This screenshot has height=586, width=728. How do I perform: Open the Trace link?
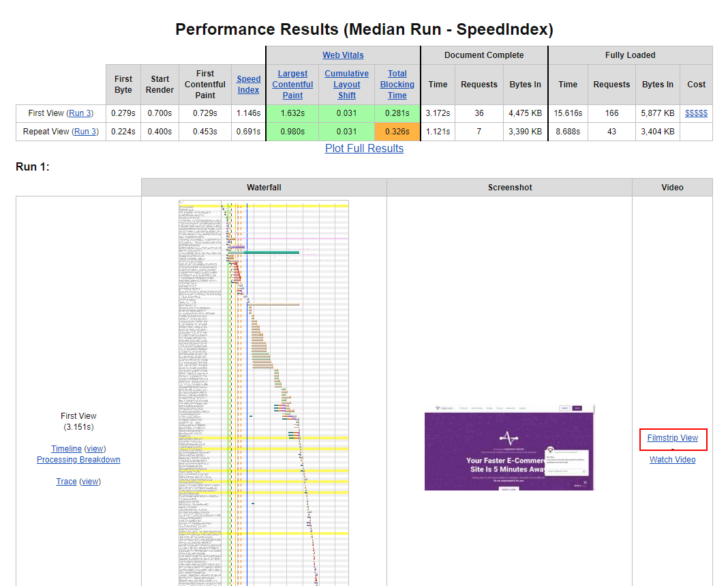tap(66, 482)
